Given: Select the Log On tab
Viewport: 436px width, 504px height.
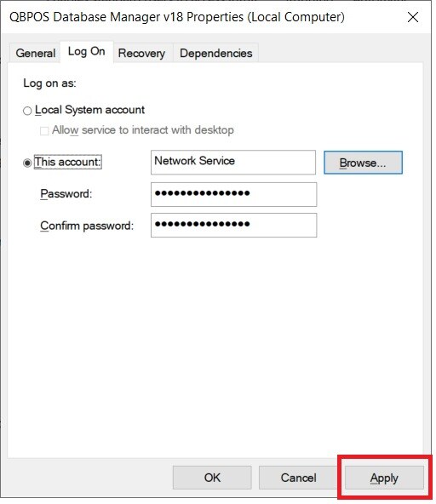Looking at the screenshot, I should pyautogui.click(x=86, y=51).
